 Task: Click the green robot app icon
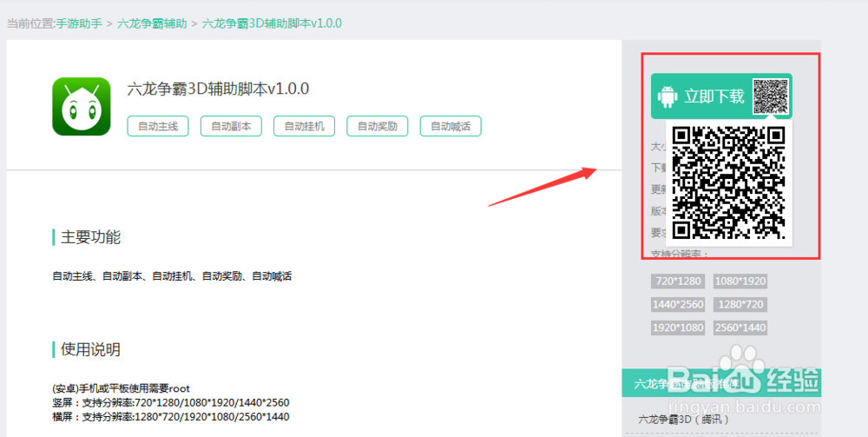point(82,106)
